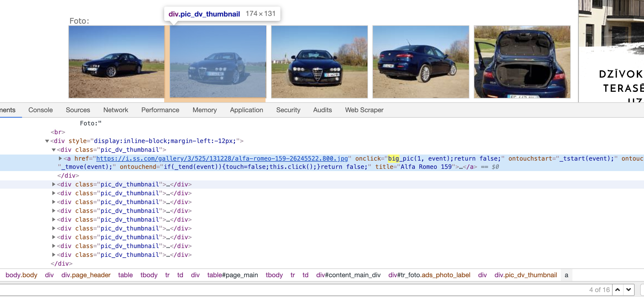Select the br element in the DOM tree
Viewport: 644px width, 297px height.
point(58,132)
